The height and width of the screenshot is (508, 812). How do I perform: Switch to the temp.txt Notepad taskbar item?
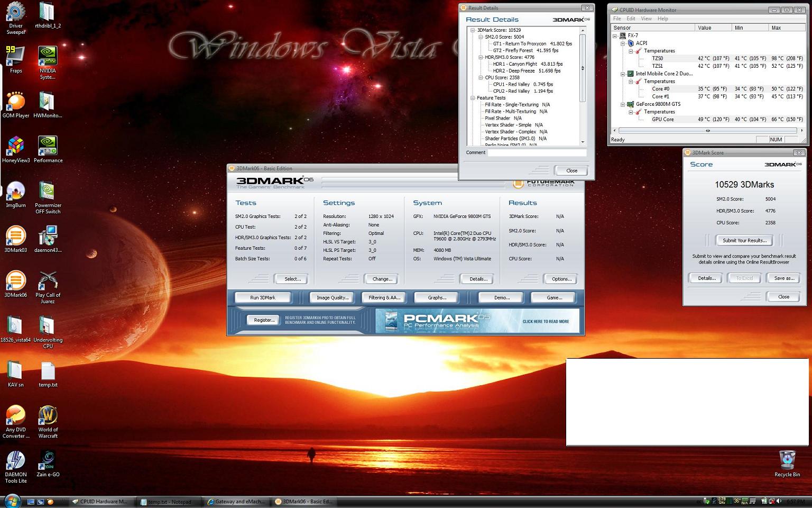[x=169, y=502]
